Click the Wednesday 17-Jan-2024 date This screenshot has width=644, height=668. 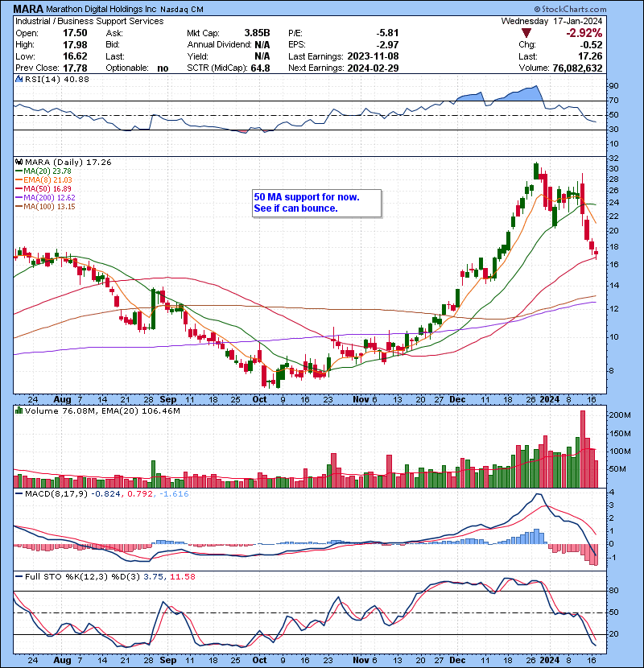[551, 21]
